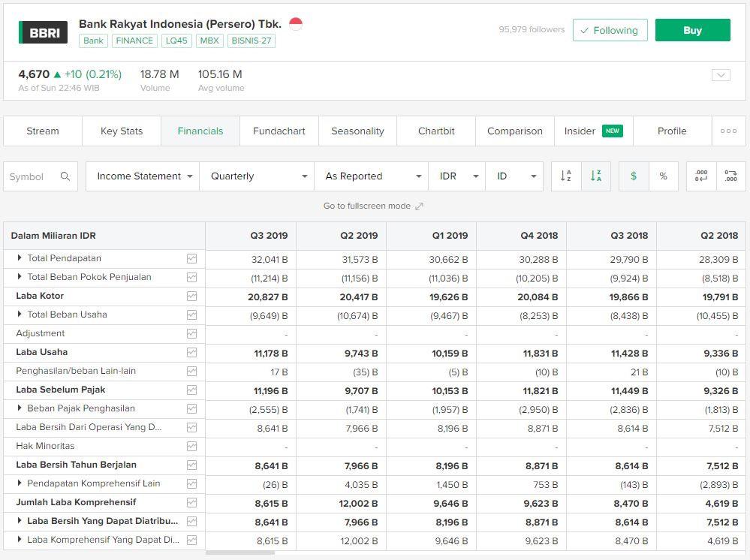Switch to Stream tab

click(x=43, y=131)
